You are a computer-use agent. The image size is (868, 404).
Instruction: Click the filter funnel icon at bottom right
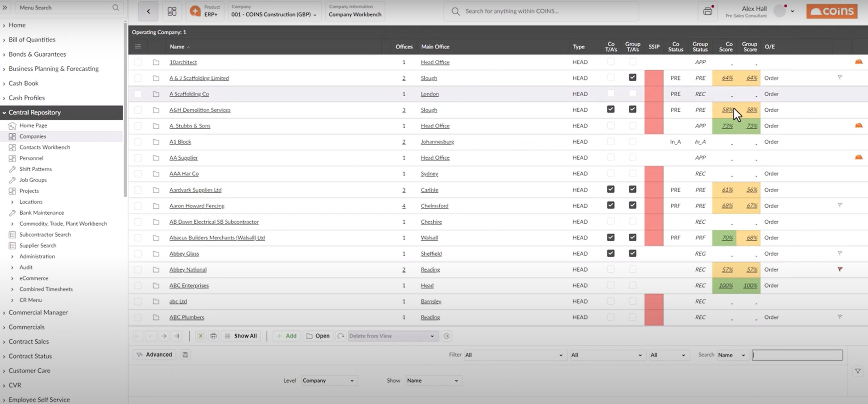(x=858, y=371)
